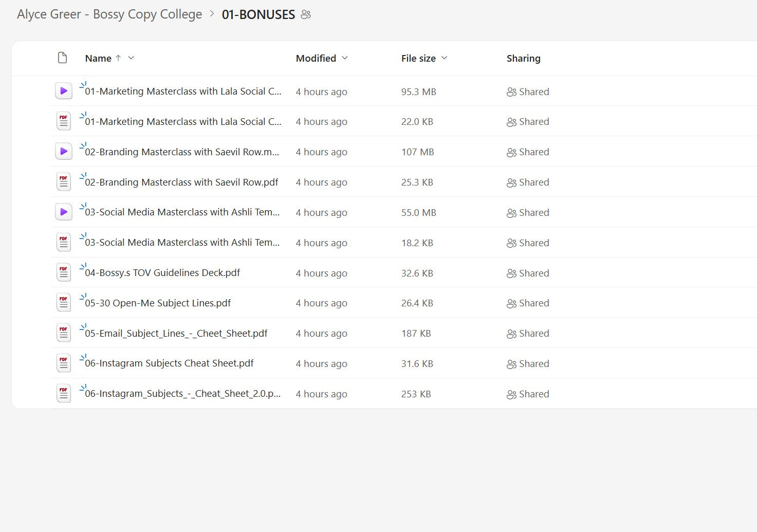Click the PDF icon for 06-Instagram Subjects Cheat Sheet
This screenshot has width=757, height=532.
tap(63, 362)
